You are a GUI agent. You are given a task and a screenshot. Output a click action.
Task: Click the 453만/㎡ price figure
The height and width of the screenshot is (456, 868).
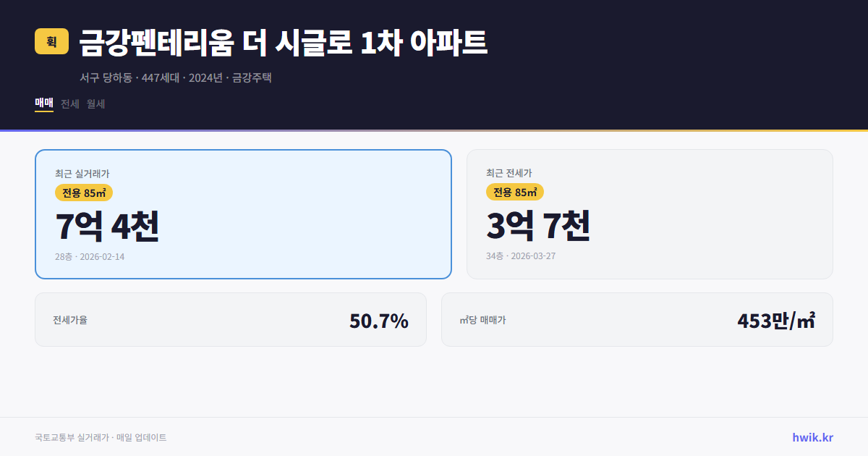[776, 319]
